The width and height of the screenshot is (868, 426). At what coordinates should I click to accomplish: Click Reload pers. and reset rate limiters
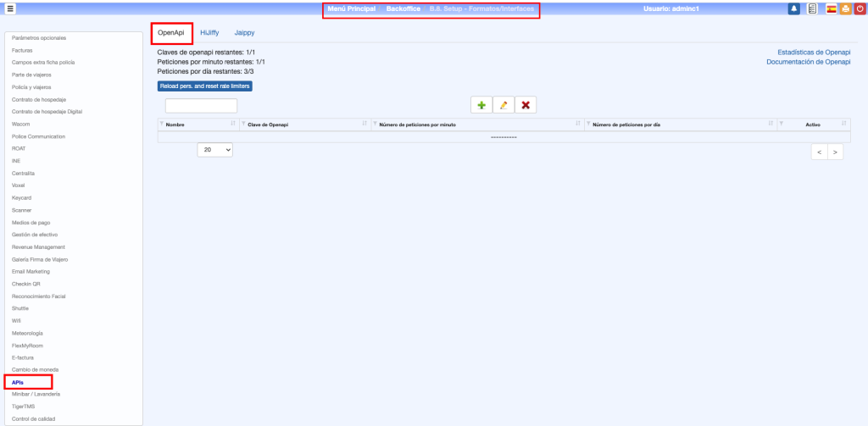click(x=204, y=86)
